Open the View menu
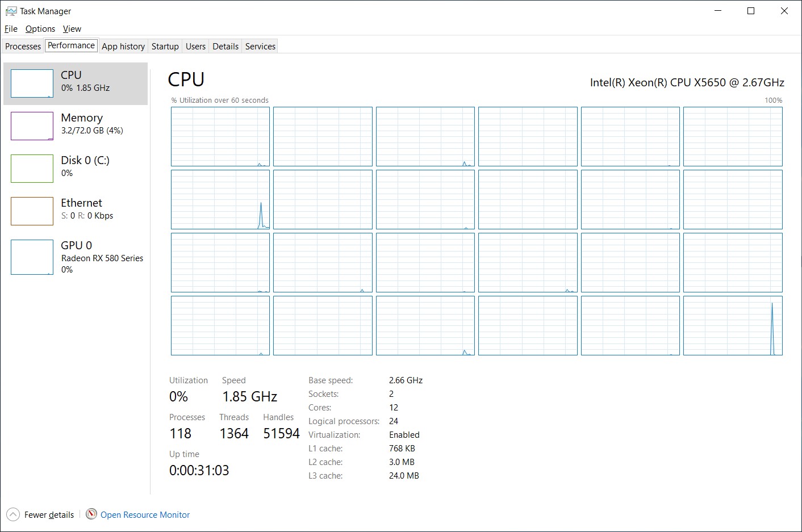Viewport: 802px width, 532px height. pos(72,29)
